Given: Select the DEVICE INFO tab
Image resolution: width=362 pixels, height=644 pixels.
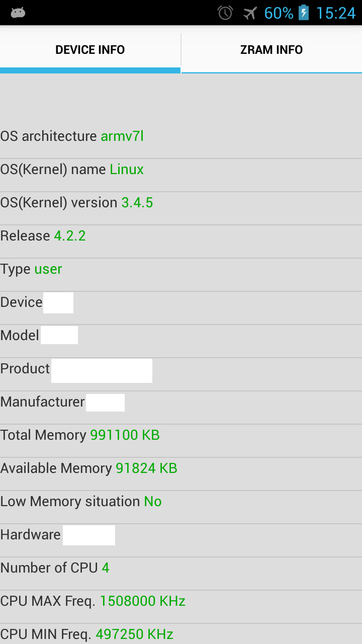Looking at the screenshot, I should click(x=90, y=50).
